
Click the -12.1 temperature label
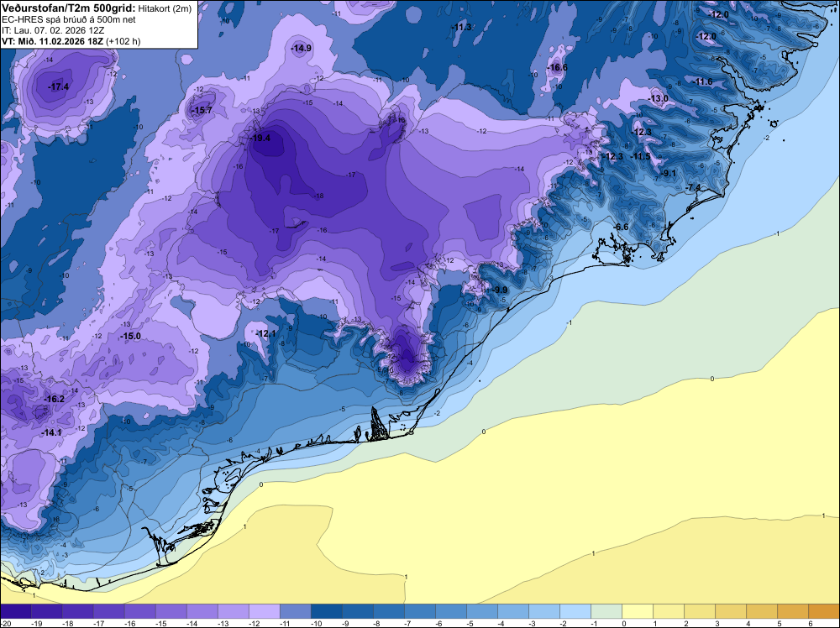click(x=265, y=333)
